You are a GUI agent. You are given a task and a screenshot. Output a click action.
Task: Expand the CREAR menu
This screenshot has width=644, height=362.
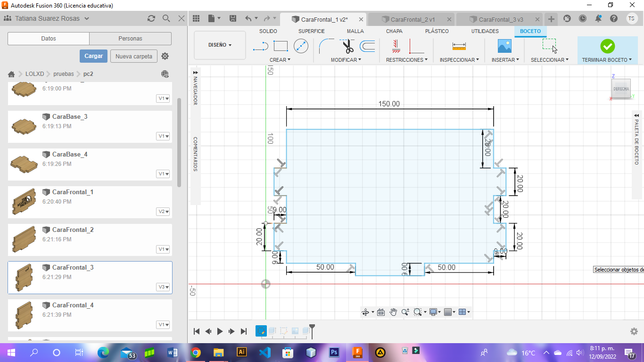(x=280, y=60)
